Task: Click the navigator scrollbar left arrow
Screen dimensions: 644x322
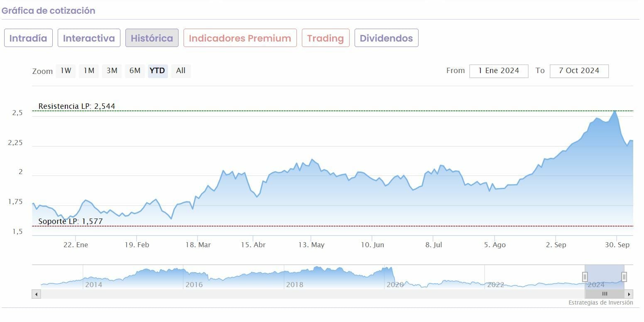Action: [36, 294]
